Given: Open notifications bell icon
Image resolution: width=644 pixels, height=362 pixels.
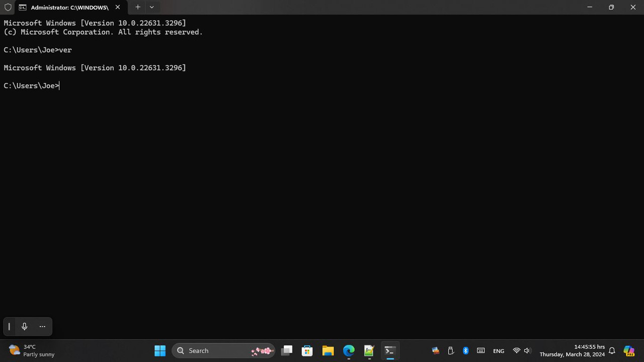Looking at the screenshot, I should (612, 350).
